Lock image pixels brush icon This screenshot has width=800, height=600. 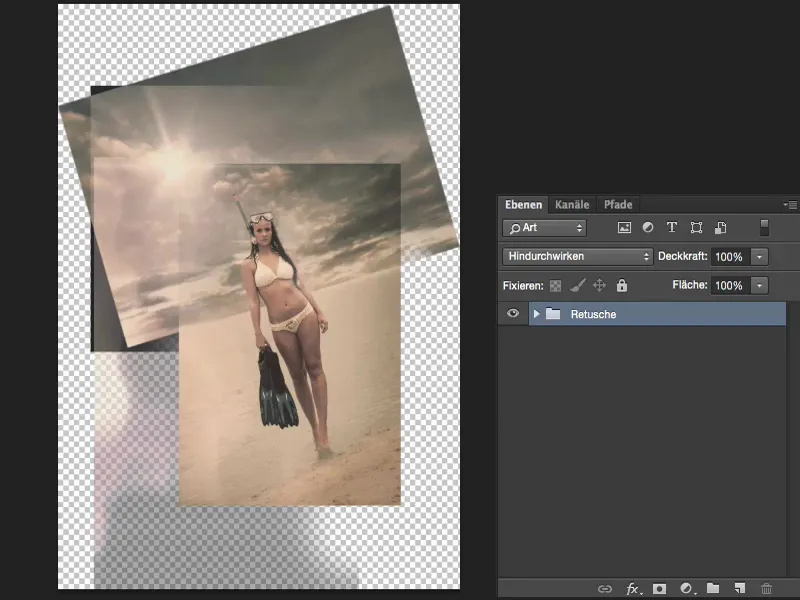578,285
